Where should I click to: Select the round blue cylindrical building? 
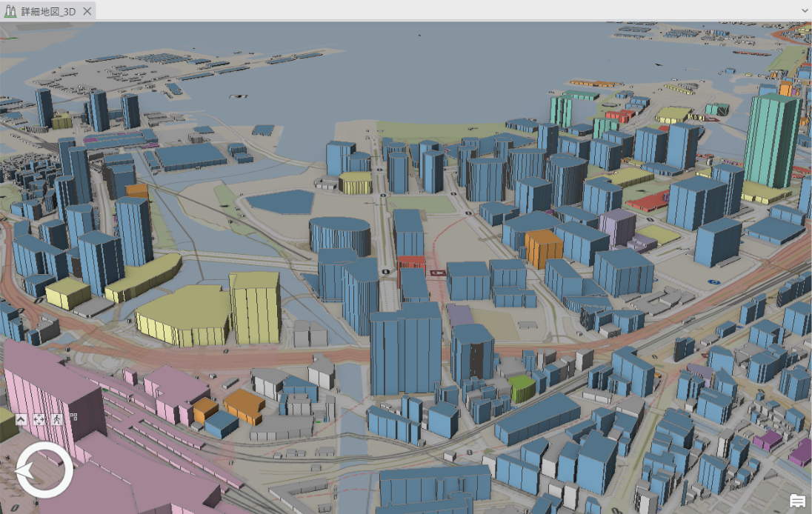[x=340, y=236]
